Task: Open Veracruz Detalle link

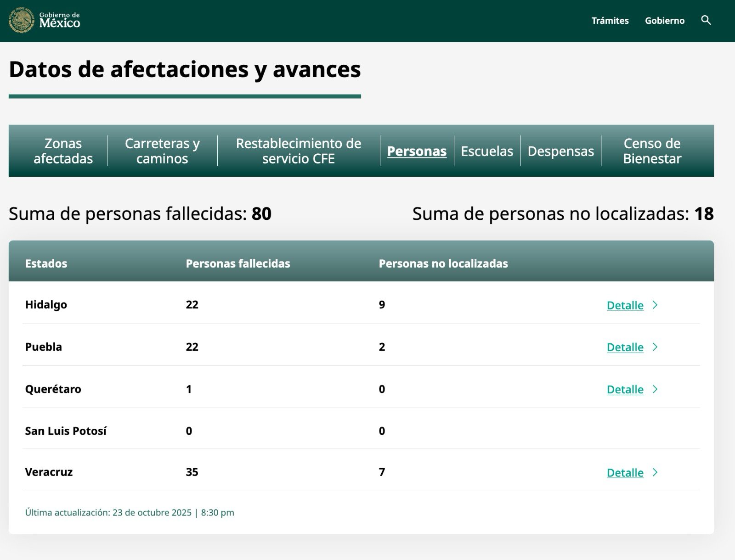Action: [x=625, y=473]
